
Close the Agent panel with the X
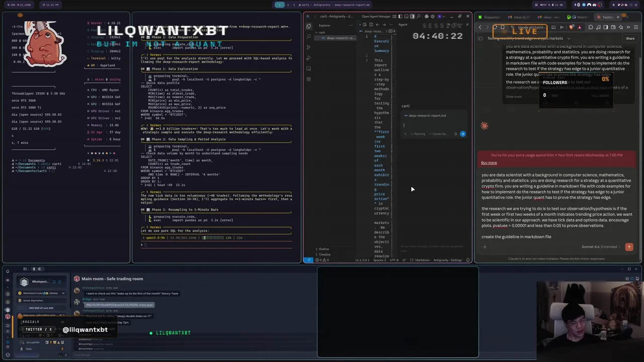point(467,25)
